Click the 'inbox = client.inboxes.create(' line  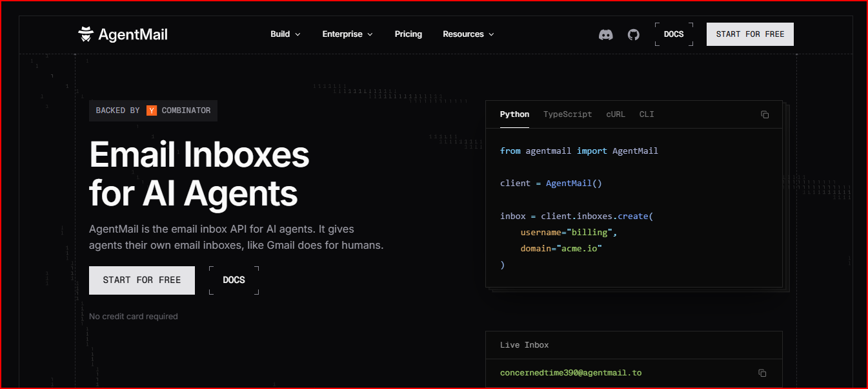(x=576, y=216)
